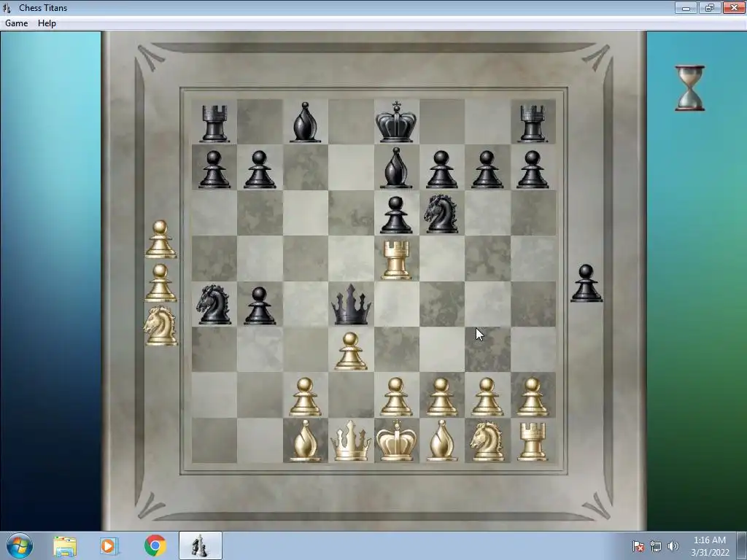
Task: Select the white bishop on f1
Action: point(441,440)
